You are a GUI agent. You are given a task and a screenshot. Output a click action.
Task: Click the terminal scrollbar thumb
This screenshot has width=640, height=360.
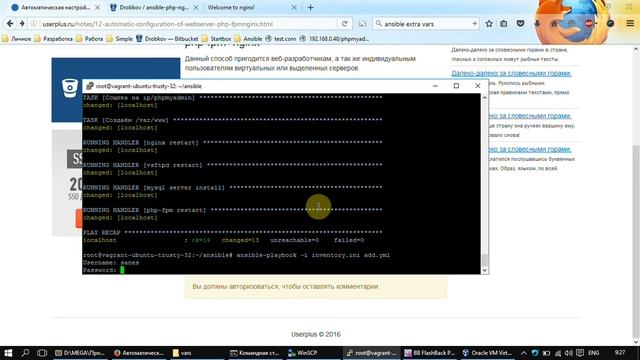[484, 259]
